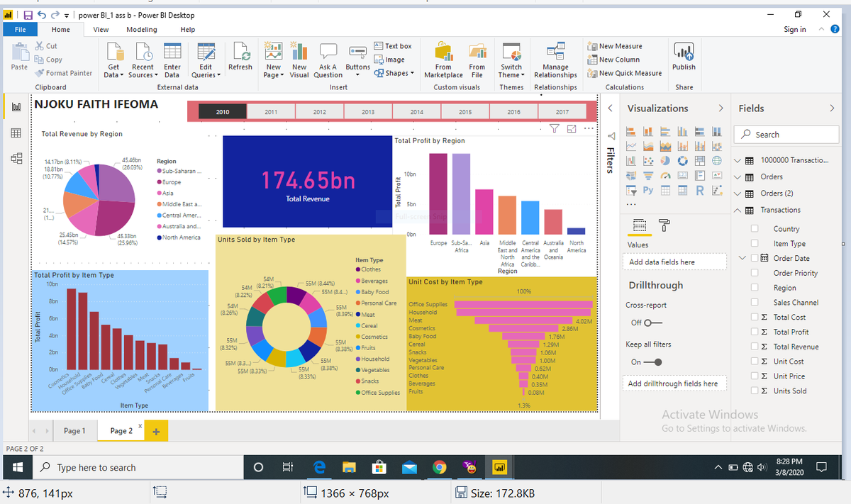
Task: Open the New Page dropdown
Action: (273, 60)
